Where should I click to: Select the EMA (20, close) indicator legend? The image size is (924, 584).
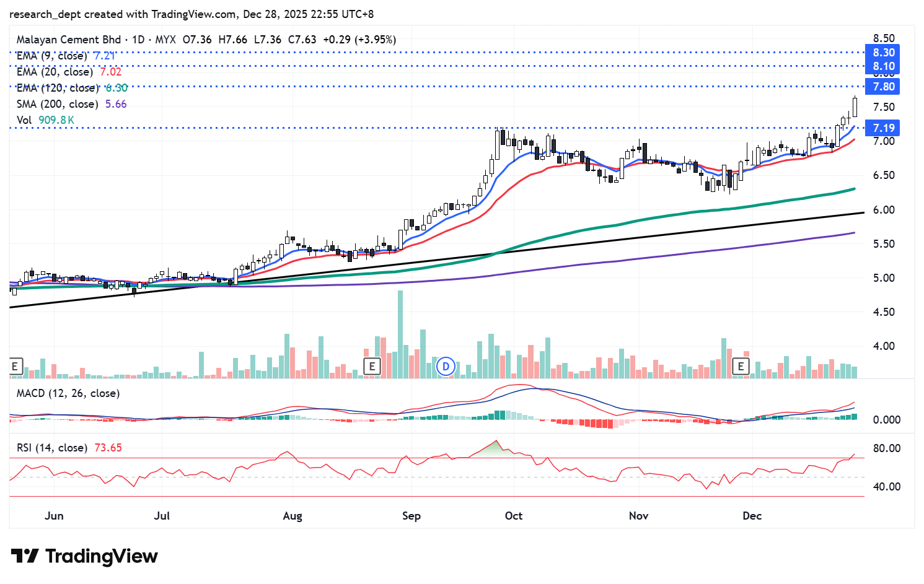click(55, 72)
